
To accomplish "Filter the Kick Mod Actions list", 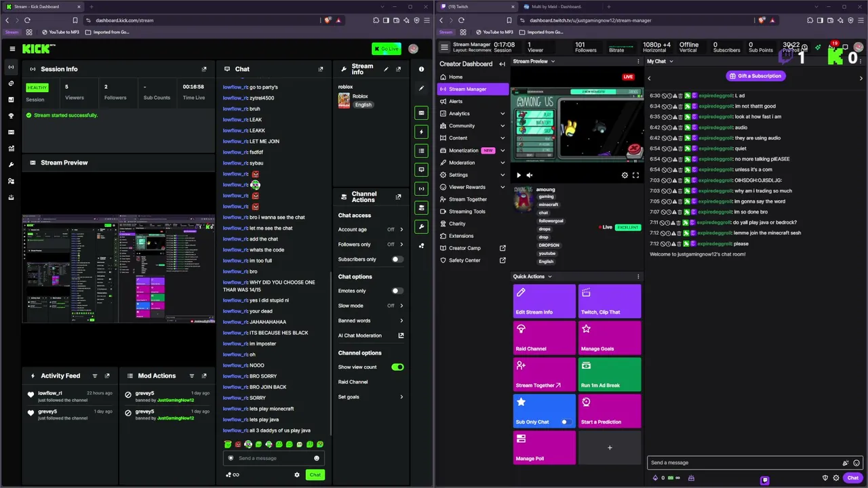I will pos(192,376).
